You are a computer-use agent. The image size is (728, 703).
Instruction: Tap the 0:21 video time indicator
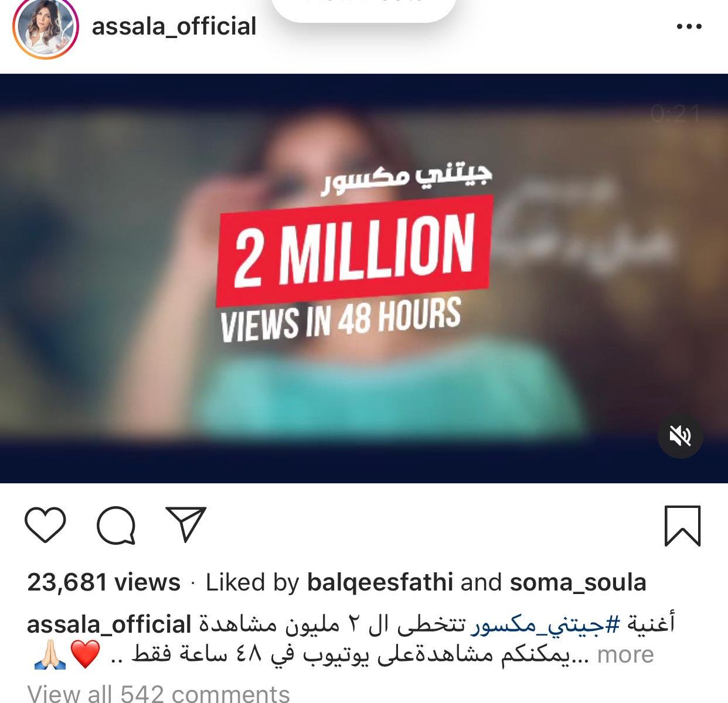pyautogui.click(x=675, y=114)
